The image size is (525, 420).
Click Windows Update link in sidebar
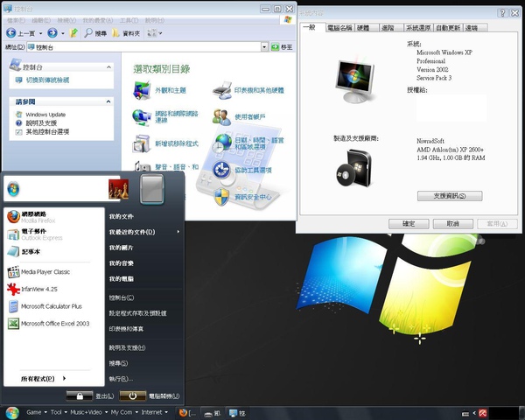tap(45, 115)
